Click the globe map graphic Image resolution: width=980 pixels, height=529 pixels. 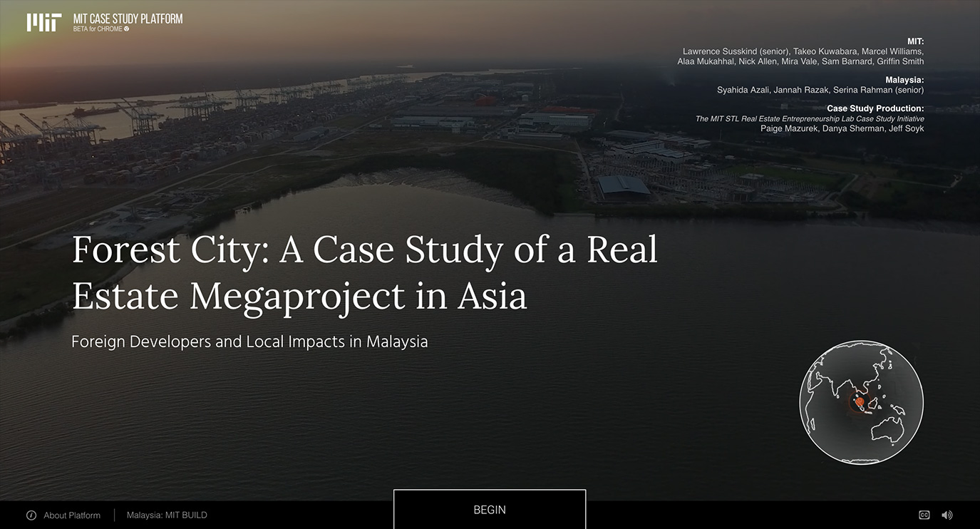[x=861, y=402]
